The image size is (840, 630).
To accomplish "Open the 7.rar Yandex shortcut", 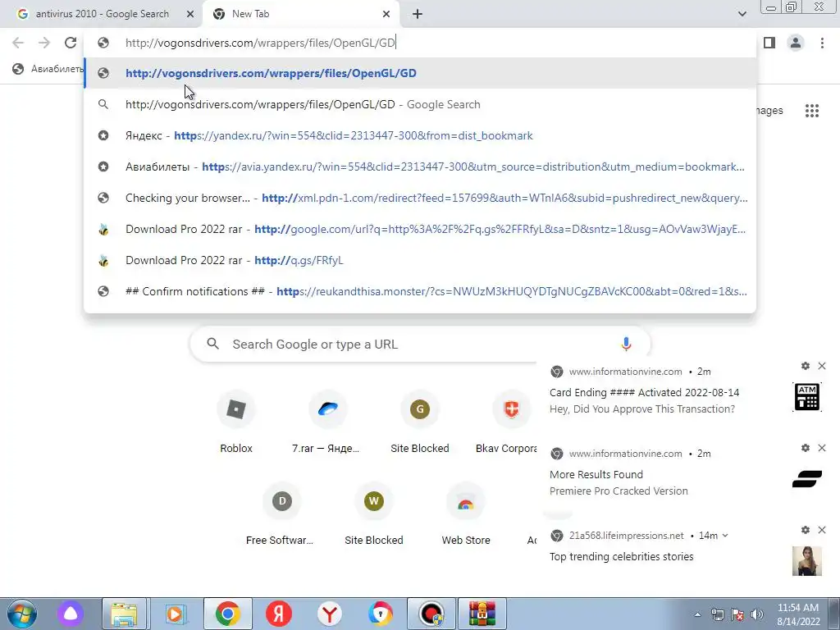I will 328,423.
